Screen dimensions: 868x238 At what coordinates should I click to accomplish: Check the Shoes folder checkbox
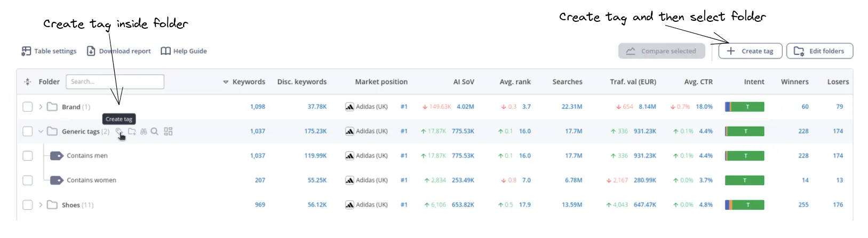tap(28, 205)
